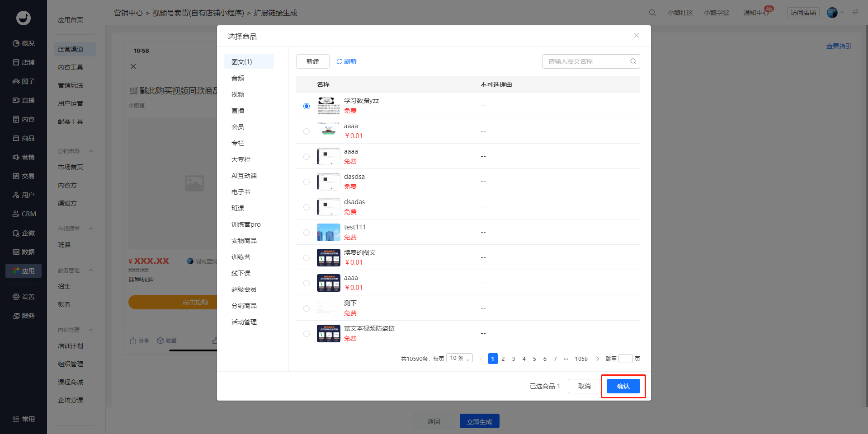This screenshot has height=434, width=868.
Task: Click the refresh icon labeled 刷新
Action: pyautogui.click(x=340, y=61)
